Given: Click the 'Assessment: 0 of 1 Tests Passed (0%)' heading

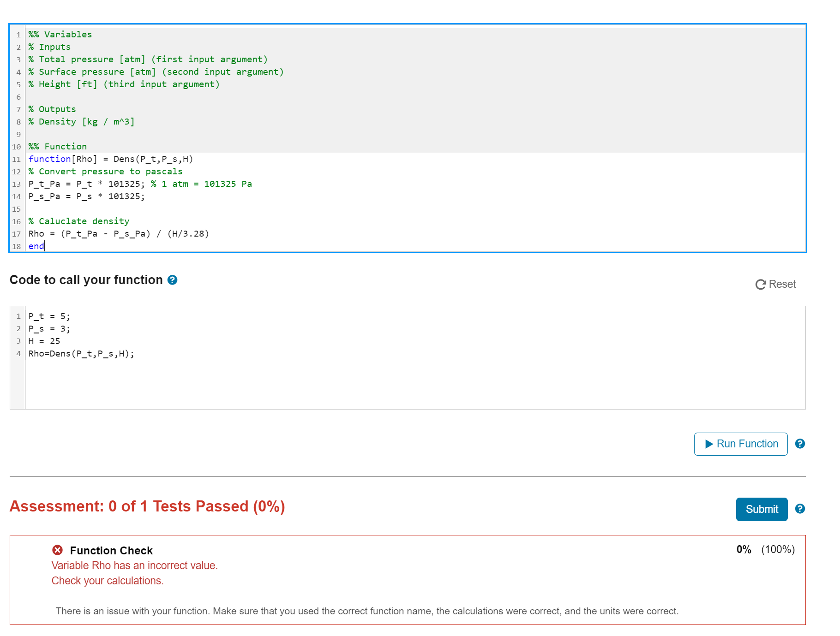Looking at the screenshot, I should (x=147, y=506).
